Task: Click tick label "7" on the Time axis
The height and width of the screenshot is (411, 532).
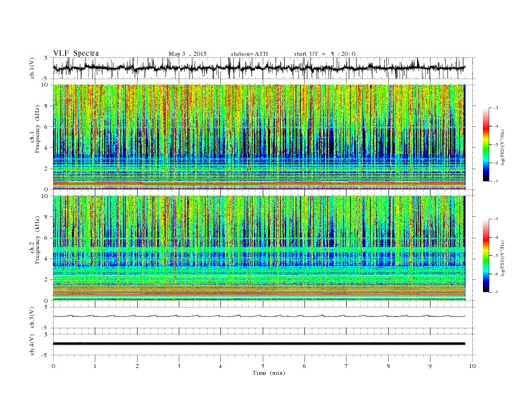Action: (346, 366)
